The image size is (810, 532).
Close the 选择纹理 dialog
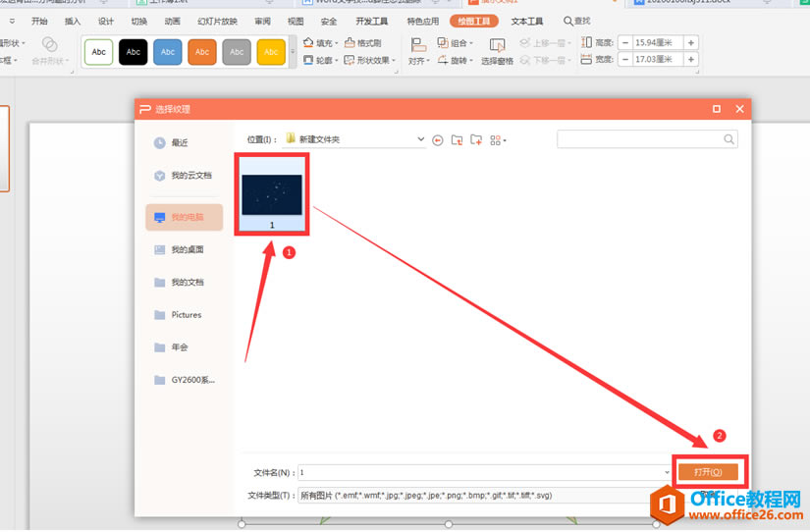coord(739,109)
